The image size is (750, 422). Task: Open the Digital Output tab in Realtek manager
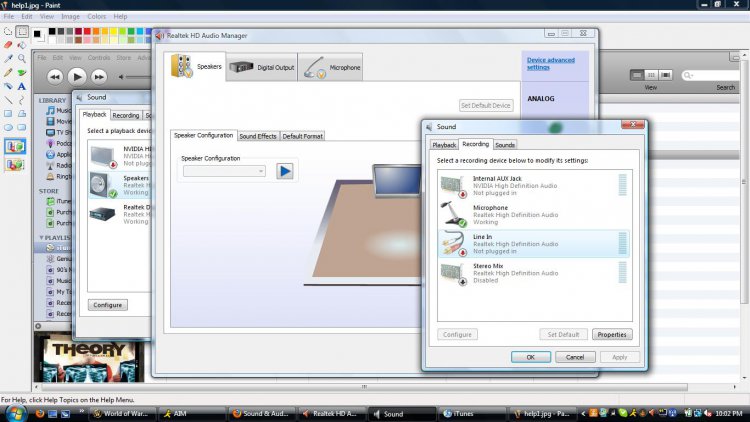click(x=261, y=67)
